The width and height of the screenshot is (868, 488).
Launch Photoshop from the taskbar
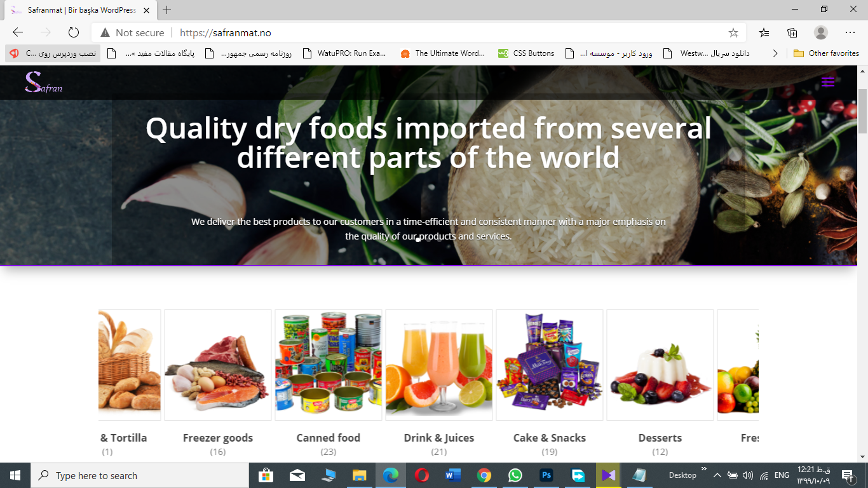tap(546, 475)
